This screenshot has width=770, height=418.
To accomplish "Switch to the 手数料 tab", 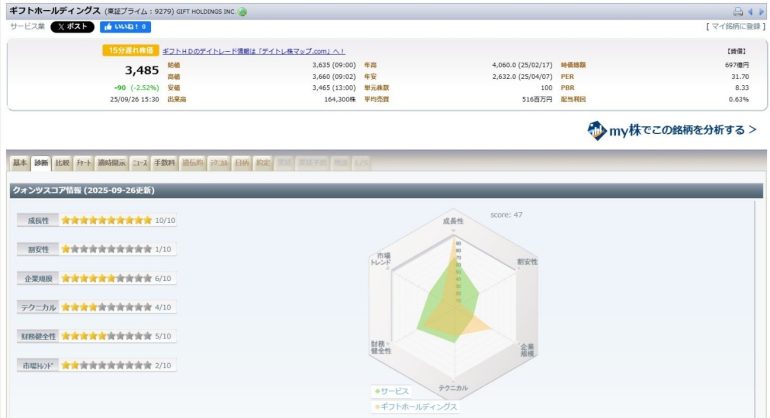I will (165, 162).
